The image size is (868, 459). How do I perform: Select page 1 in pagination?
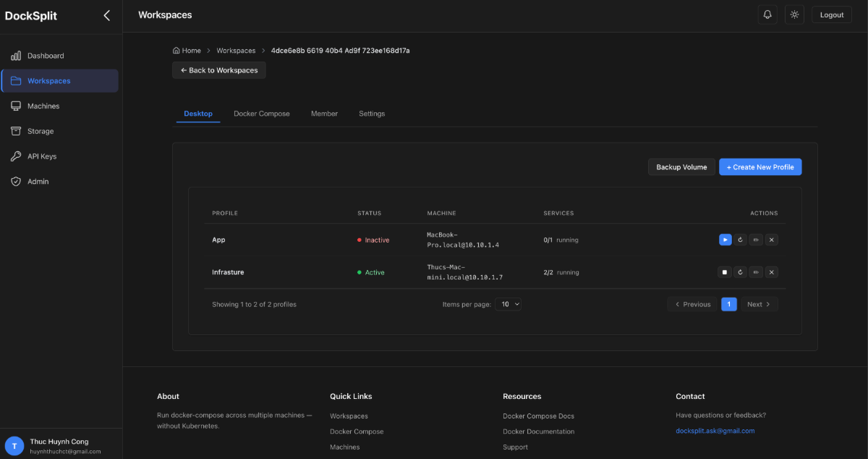click(x=728, y=304)
